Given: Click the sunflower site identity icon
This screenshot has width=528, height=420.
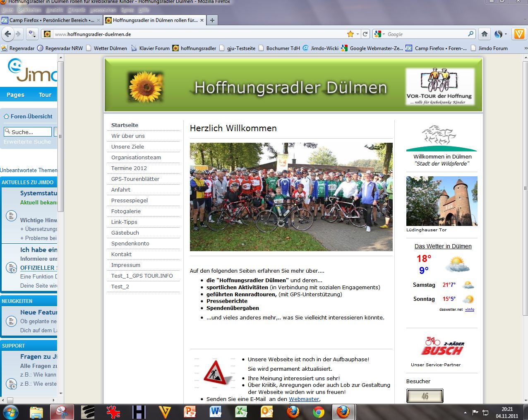Looking at the screenshot, I should 48,34.
